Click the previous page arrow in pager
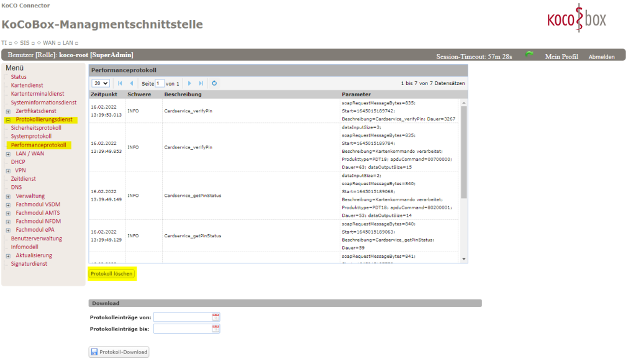The height and width of the screenshot is (364, 636). (131, 83)
